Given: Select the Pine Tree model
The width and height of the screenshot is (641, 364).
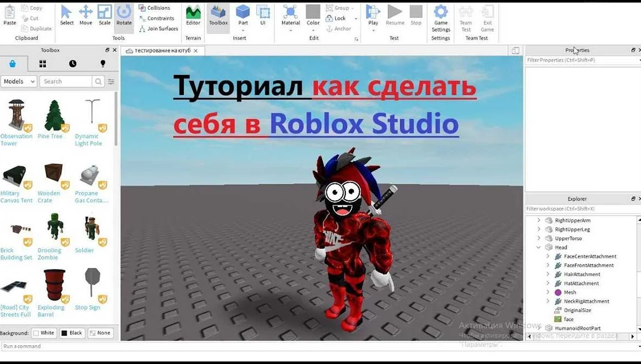Looking at the screenshot, I should click(53, 120).
